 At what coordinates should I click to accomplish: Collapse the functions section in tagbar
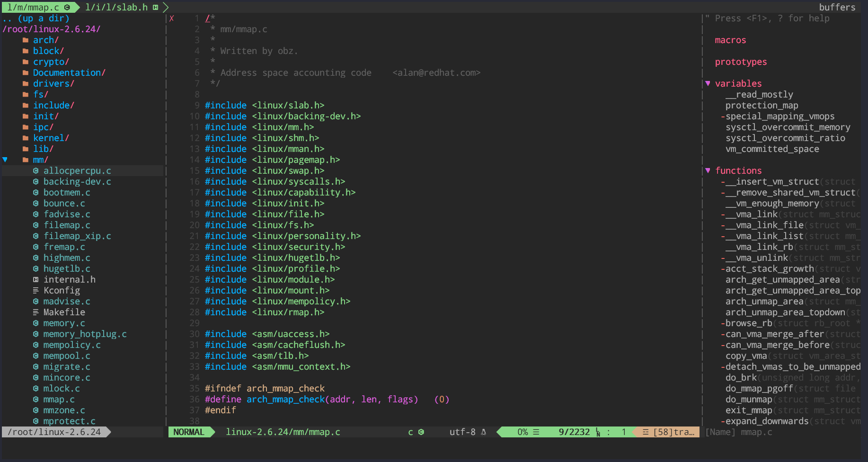[708, 171]
